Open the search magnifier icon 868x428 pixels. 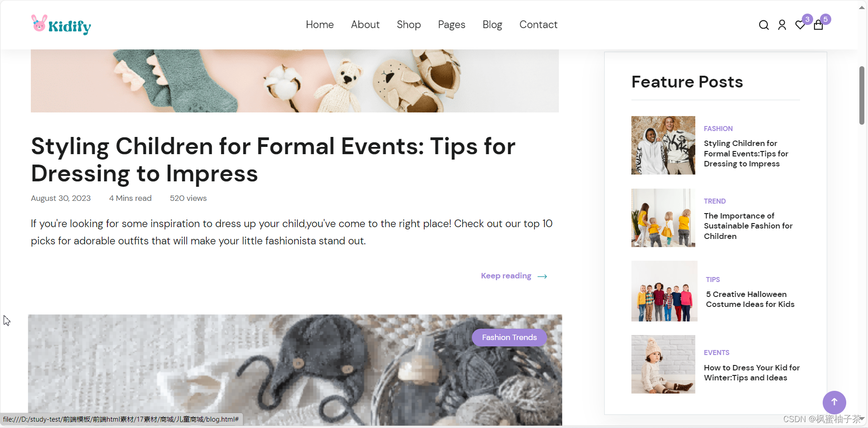click(x=764, y=25)
